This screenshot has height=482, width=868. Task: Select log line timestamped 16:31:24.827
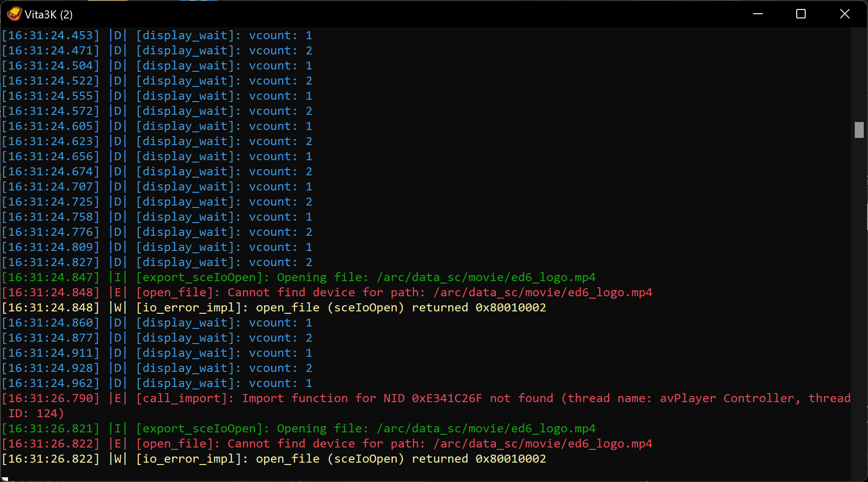(x=157, y=262)
